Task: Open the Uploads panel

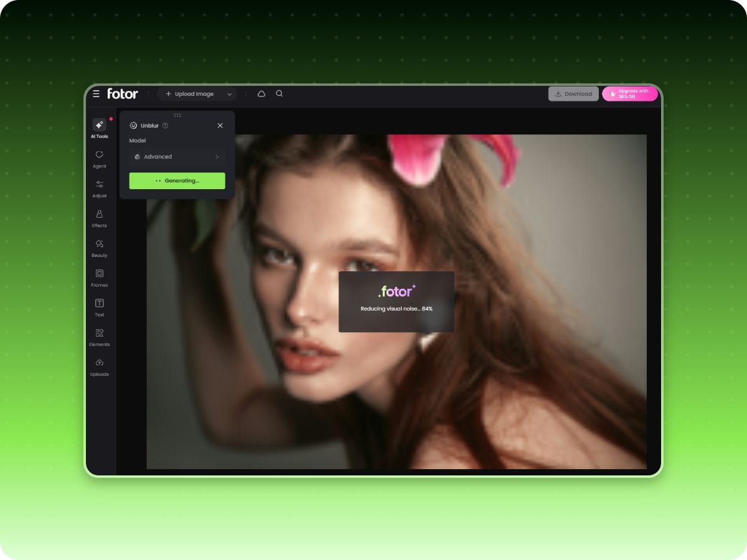Action: 100,367
